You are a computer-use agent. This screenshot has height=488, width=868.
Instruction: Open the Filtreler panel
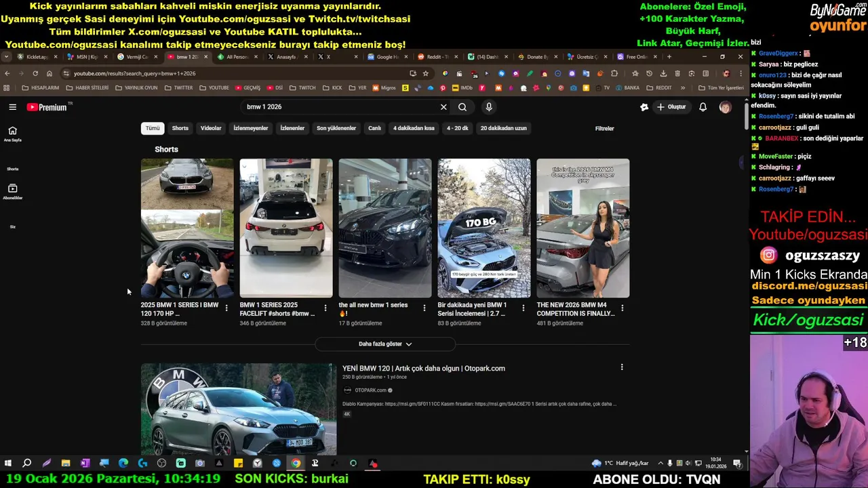604,129
